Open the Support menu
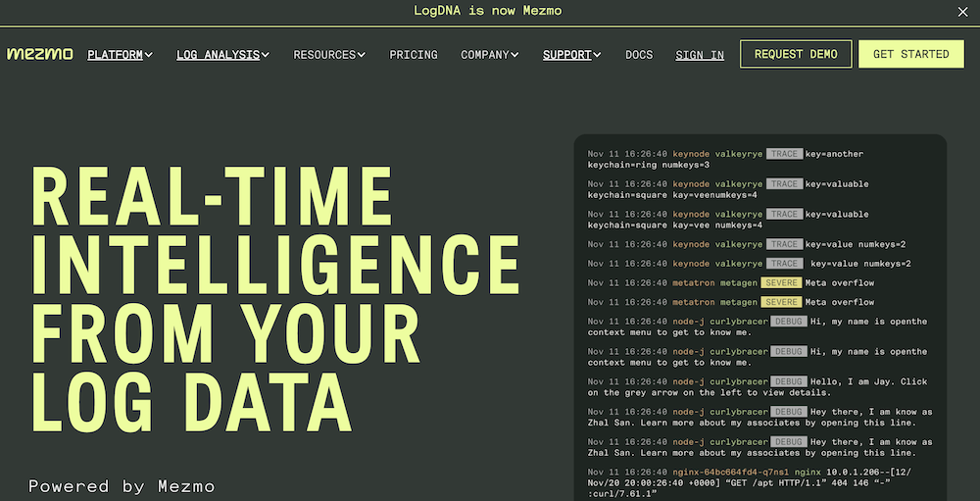The width and height of the screenshot is (980, 501). (x=566, y=55)
